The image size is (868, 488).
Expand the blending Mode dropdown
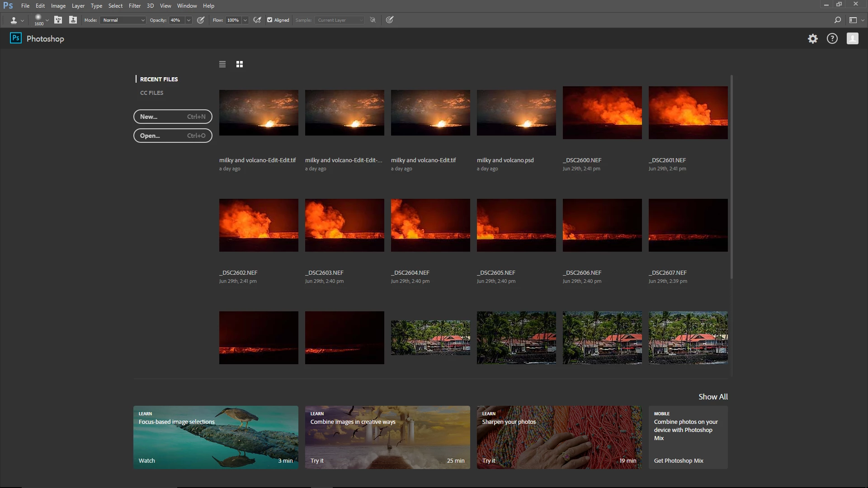coord(123,20)
